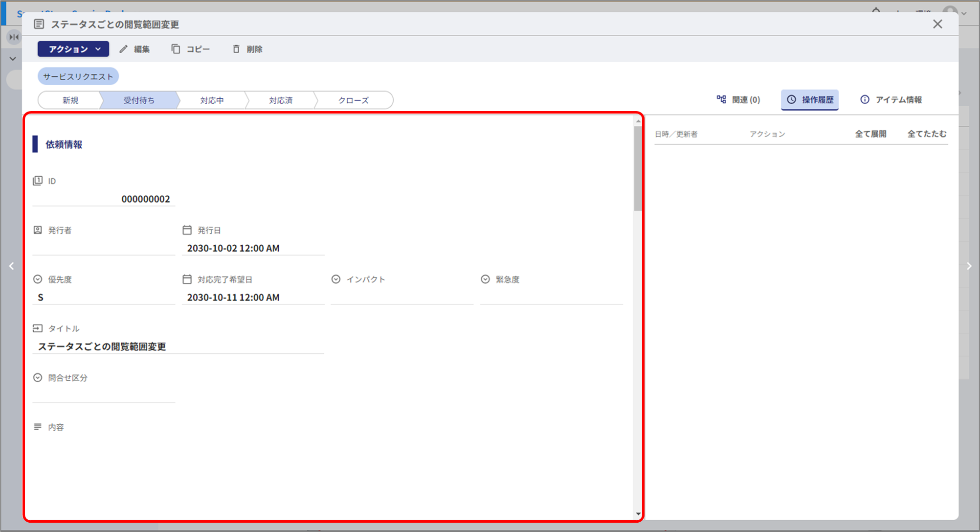Open the 緊急度 dropdown field
Screen dimensions: 980x532
551,297
